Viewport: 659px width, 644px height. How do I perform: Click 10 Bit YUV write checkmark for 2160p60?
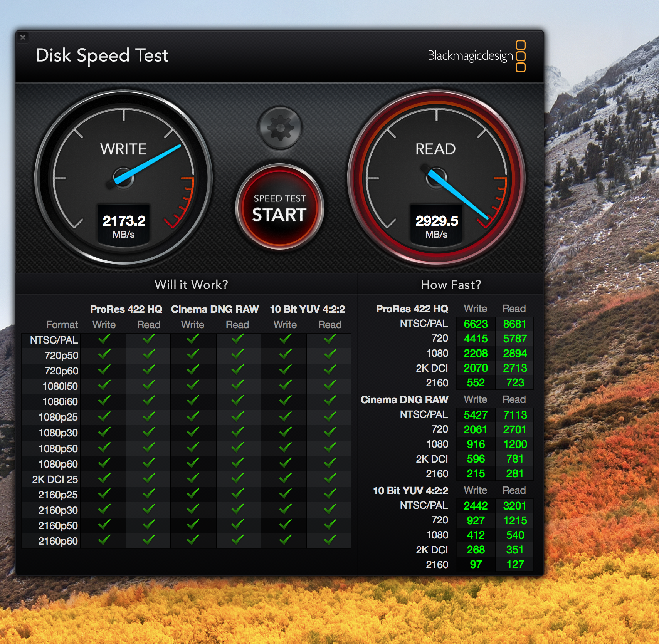pyautogui.click(x=285, y=540)
